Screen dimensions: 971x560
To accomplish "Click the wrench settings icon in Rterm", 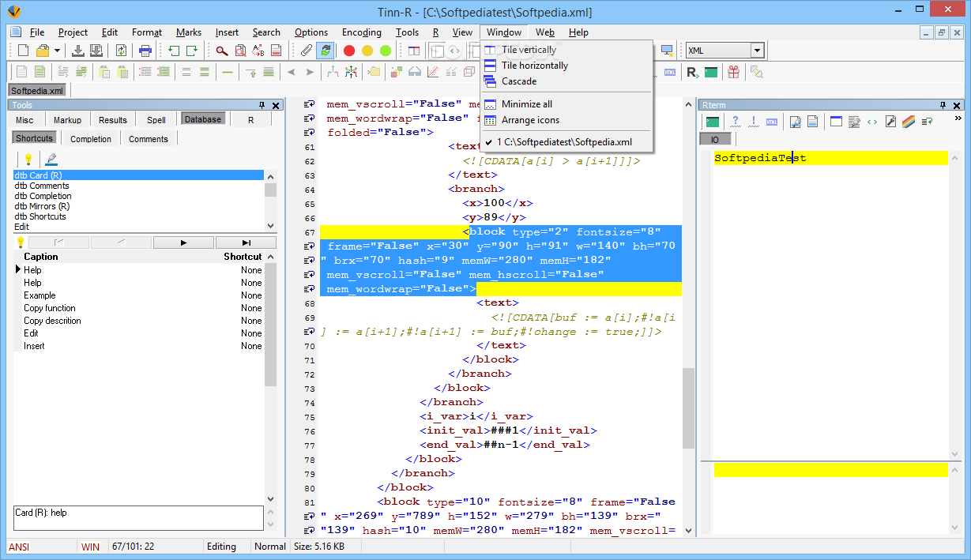I will tap(890, 122).
